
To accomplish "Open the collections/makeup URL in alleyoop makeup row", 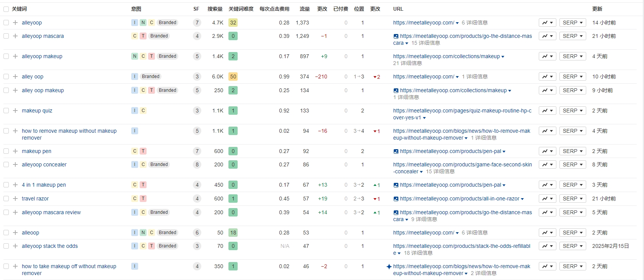I will (447, 56).
